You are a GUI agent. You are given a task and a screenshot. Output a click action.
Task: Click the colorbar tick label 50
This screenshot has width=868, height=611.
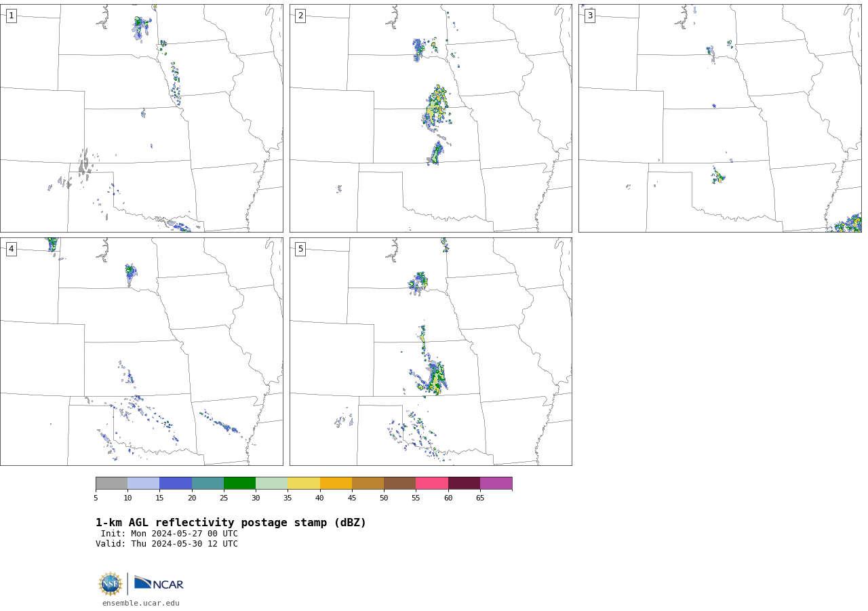(384, 498)
